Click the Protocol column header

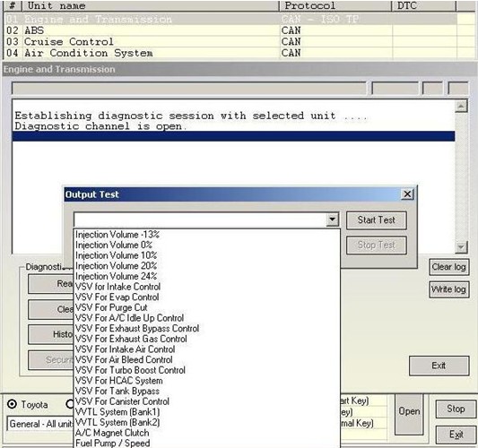tap(335, 5)
